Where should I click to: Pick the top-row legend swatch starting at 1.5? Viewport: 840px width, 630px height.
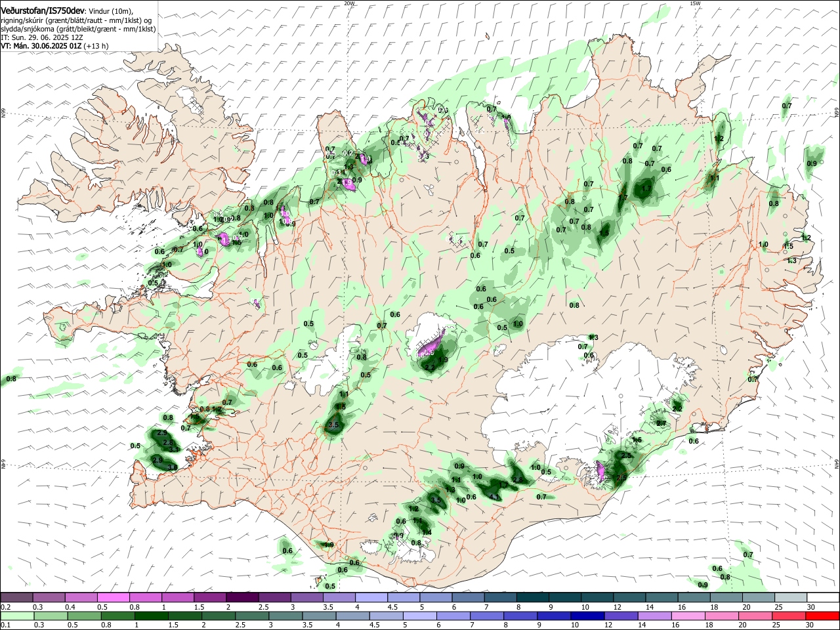pyautogui.click(x=210, y=597)
